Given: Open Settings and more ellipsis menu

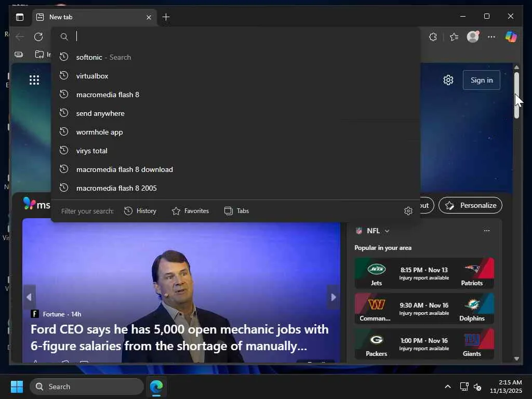Looking at the screenshot, I should pyautogui.click(x=491, y=37).
